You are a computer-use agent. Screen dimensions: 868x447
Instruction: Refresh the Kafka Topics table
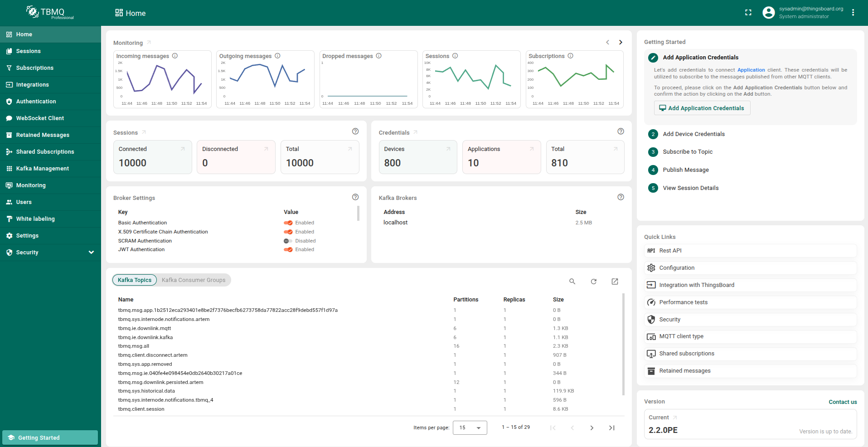594,282
